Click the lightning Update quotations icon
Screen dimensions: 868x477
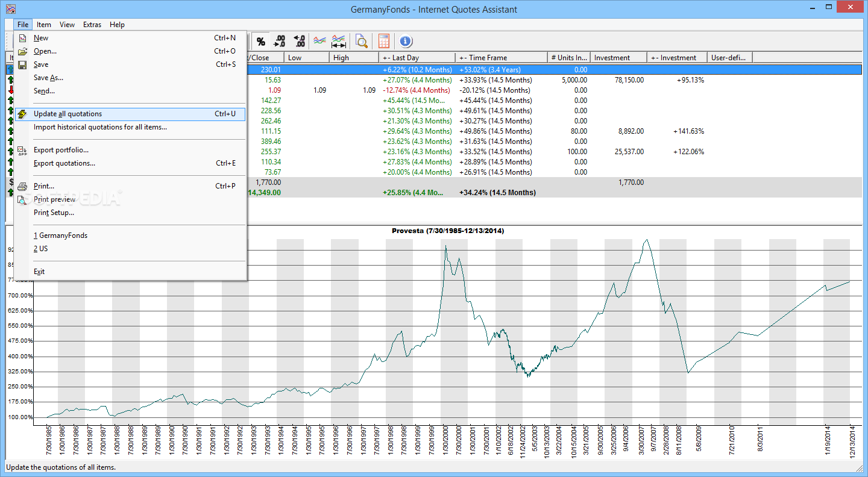tap(22, 114)
